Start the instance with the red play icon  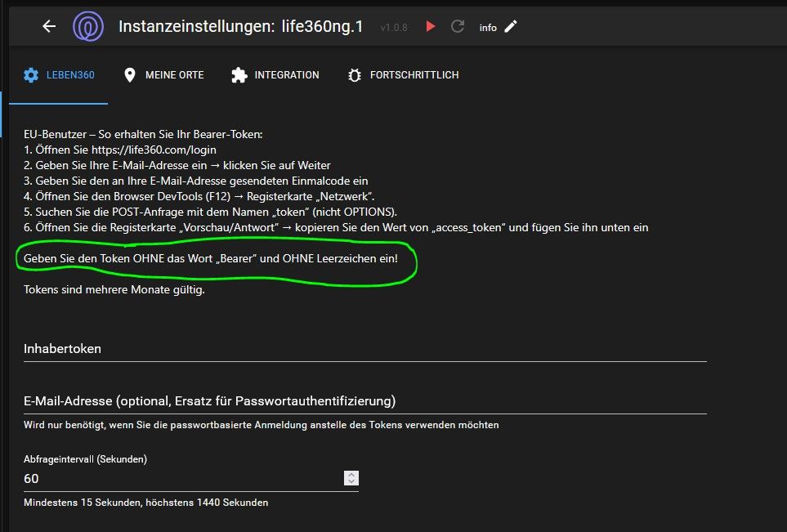pyautogui.click(x=431, y=26)
